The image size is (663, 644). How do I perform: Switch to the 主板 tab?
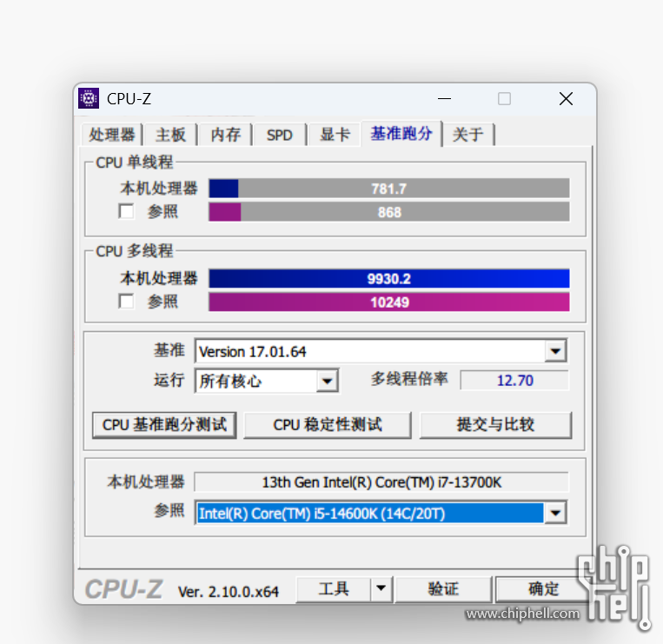point(170,135)
